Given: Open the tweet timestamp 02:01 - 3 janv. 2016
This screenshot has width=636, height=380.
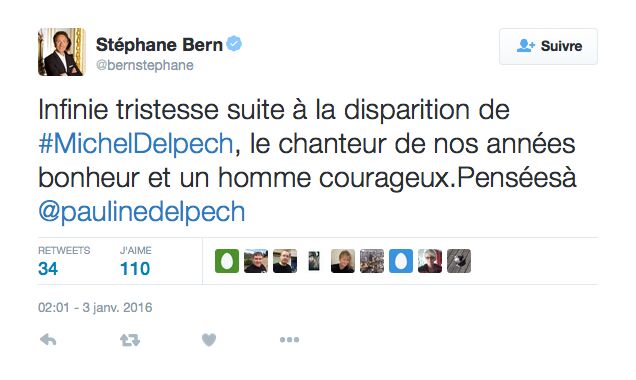Looking at the screenshot, I should [x=95, y=307].
